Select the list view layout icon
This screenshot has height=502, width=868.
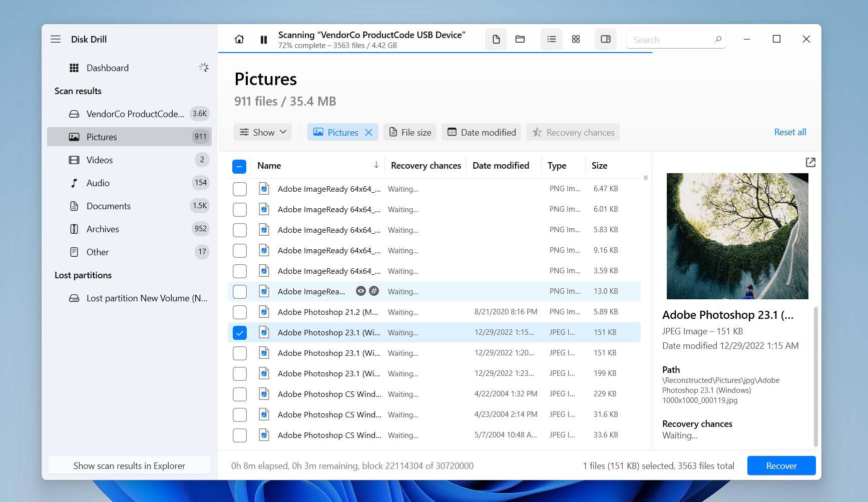click(x=552, y=39)
